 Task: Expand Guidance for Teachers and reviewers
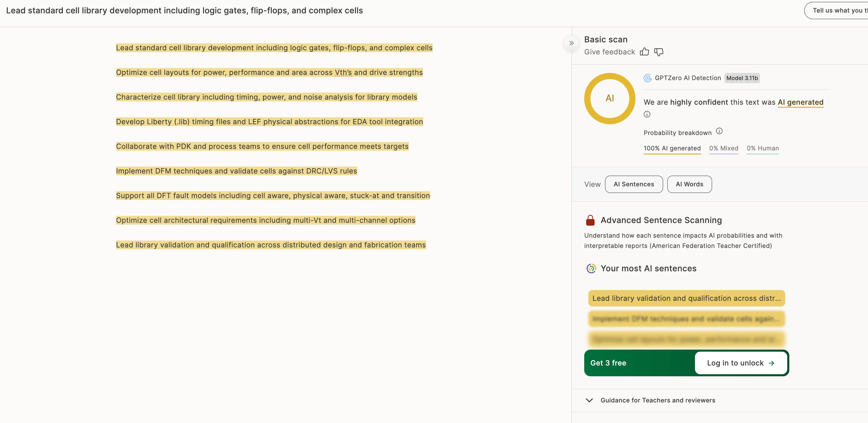pyautogui.click(x=657, y=400)
